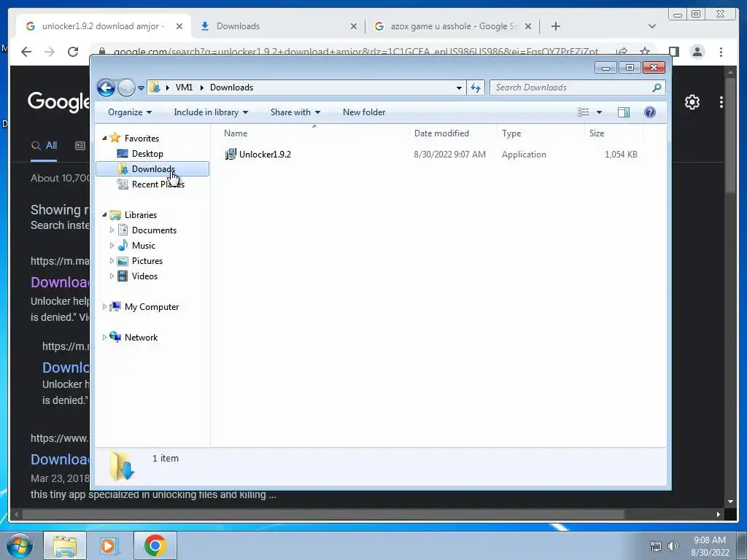
Task: Open Chrome side panel icon
Action: [x=673, y=52]
